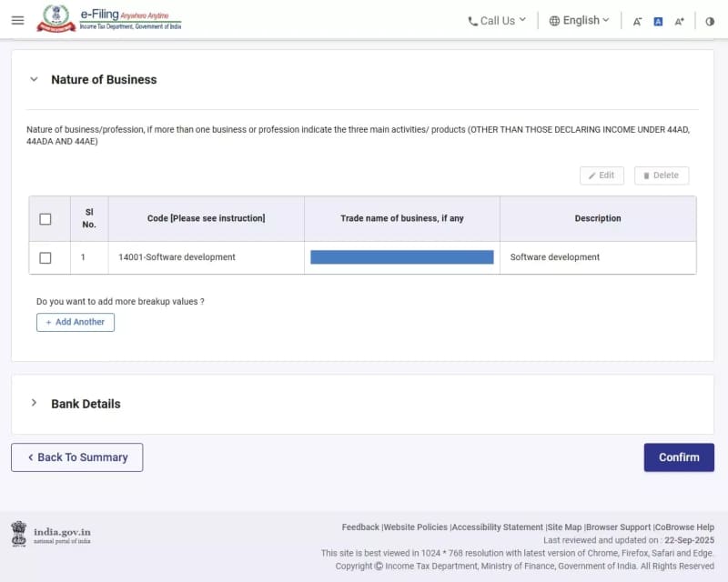This screenshot has height=582, width=728.
Task: Click the india.gov.in national portal logo
Action: coord(51,534)
